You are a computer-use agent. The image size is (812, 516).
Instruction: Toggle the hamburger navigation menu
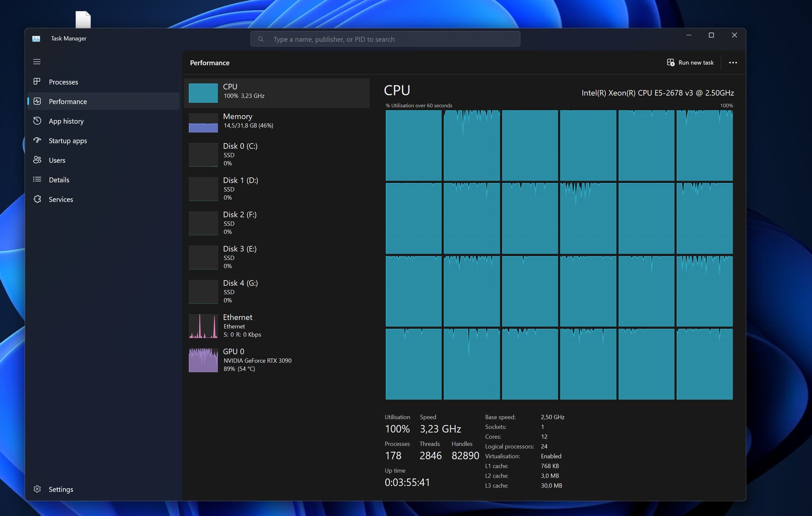[37, 62]
